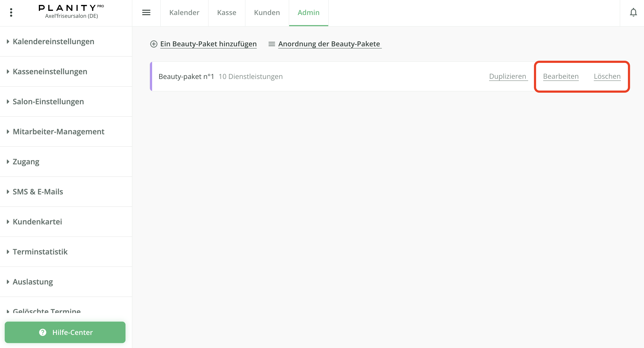Screen dimensions: 644x348
Task: Expand Mitarbeiter-Management section
Action: (x=58, y=132)
